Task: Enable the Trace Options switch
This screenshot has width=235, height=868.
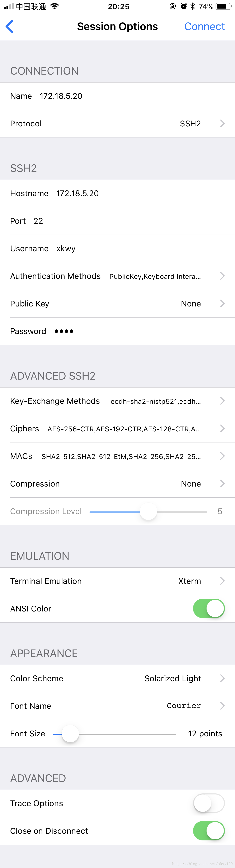Action: (209, 803)
